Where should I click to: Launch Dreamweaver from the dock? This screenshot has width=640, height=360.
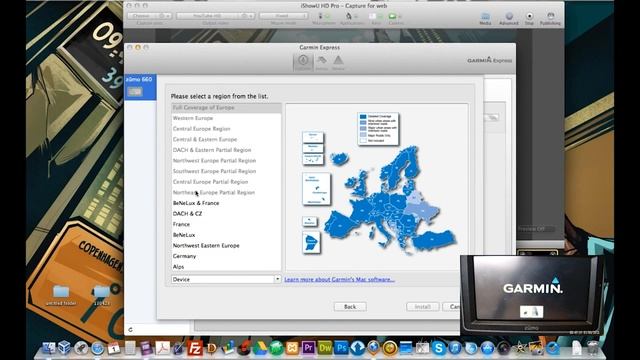(325, 348)
